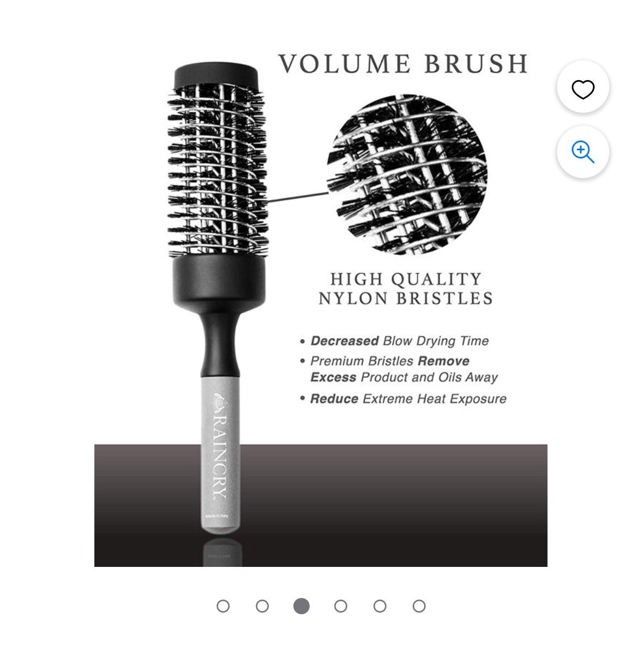Show fifth image via carousel dot
Image resolution: width=642 pixels, height=672 pixels.
coord(380,606)
